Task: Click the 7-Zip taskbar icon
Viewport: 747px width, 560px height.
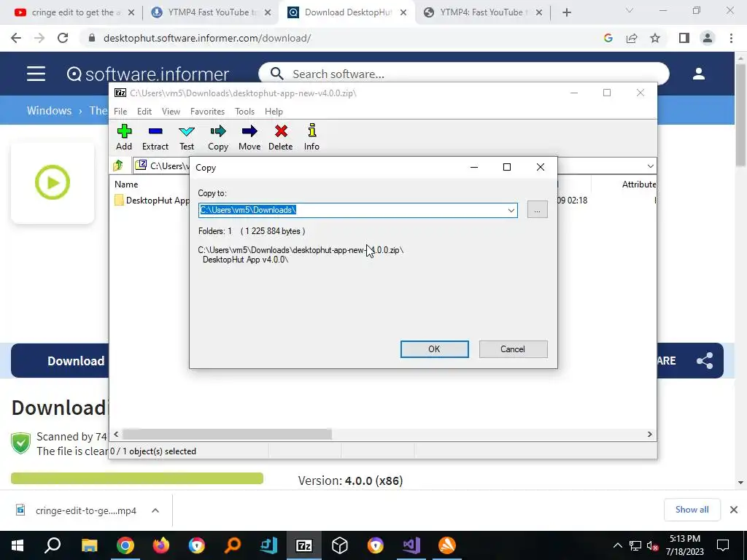Action: pyautogui.click(x=304, y=545)
